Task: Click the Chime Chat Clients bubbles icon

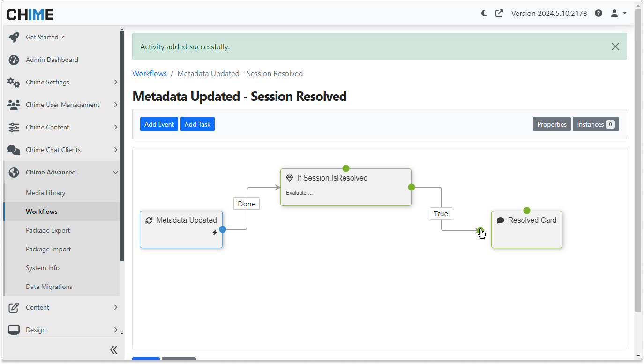Action: [x=14, y=150]
